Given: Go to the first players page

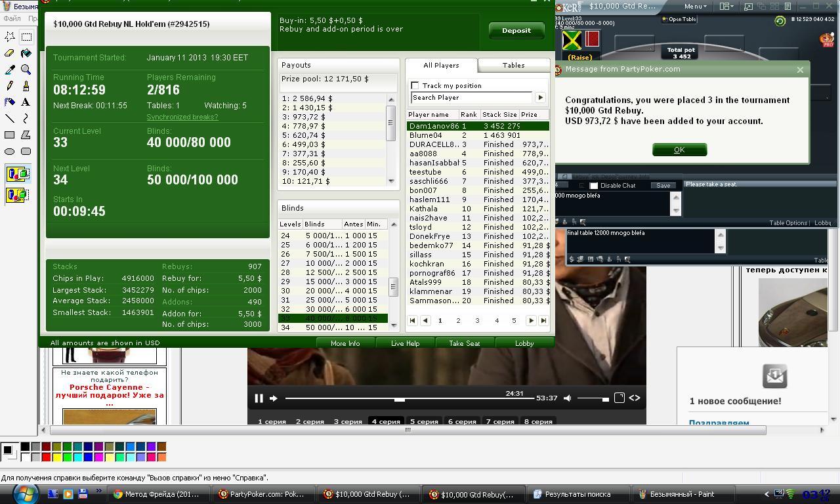Looking at the screenshot, I should 412,320.
